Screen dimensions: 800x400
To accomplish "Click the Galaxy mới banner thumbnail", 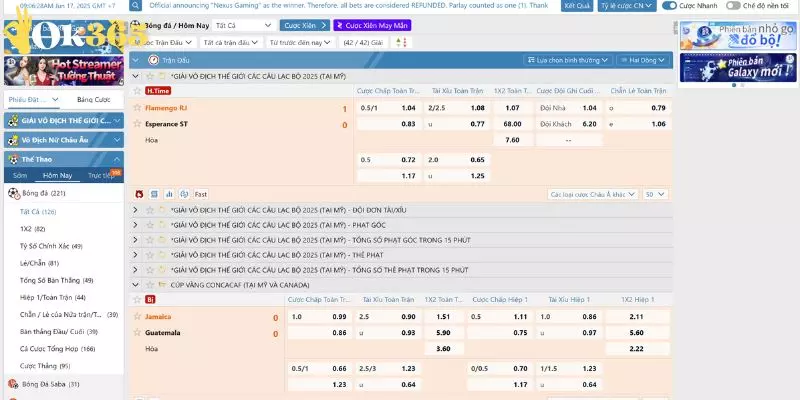I will [737, 67].
